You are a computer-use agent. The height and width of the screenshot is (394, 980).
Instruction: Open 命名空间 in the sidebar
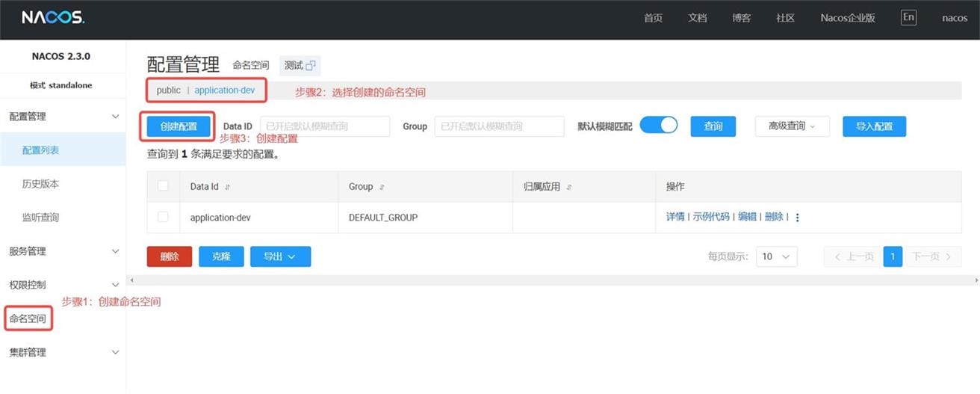[28, 319]
